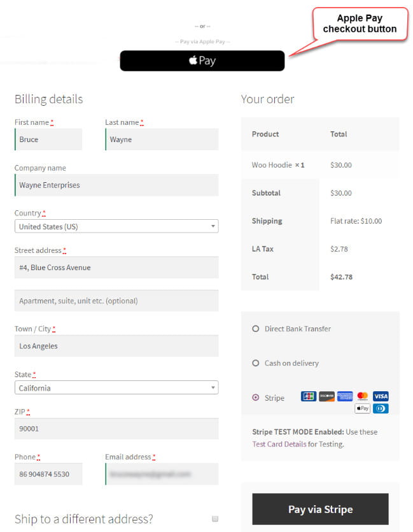Screen dimensions: 413x532
Task: Click the JCB card icon next to Stripe
Action: (308, 396)
